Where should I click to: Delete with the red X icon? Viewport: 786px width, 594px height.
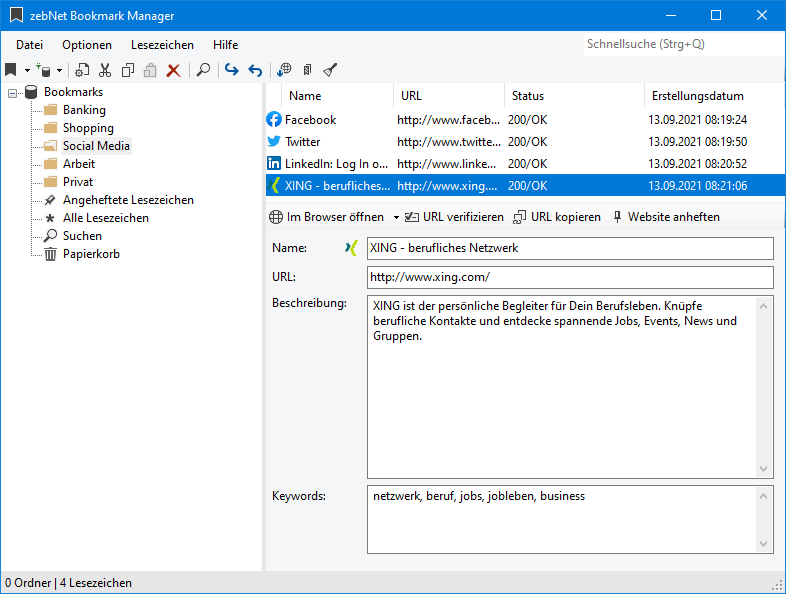pos(173,70)
